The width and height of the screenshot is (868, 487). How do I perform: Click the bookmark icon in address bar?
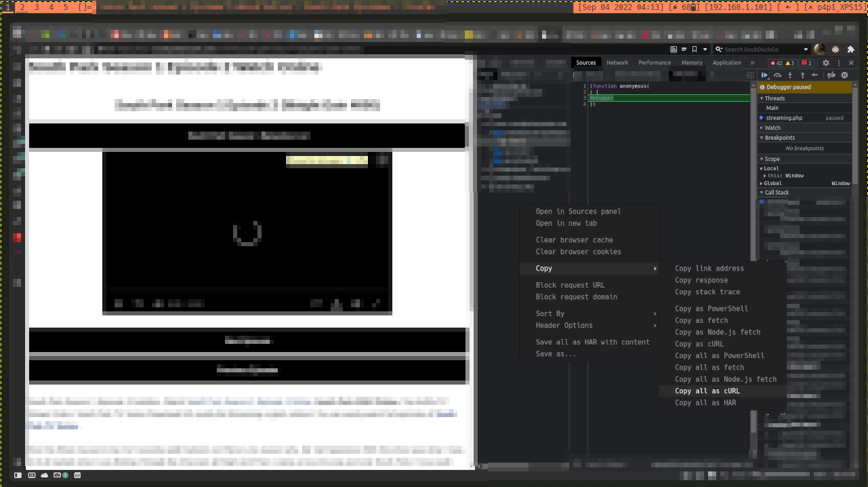point(695,50)
